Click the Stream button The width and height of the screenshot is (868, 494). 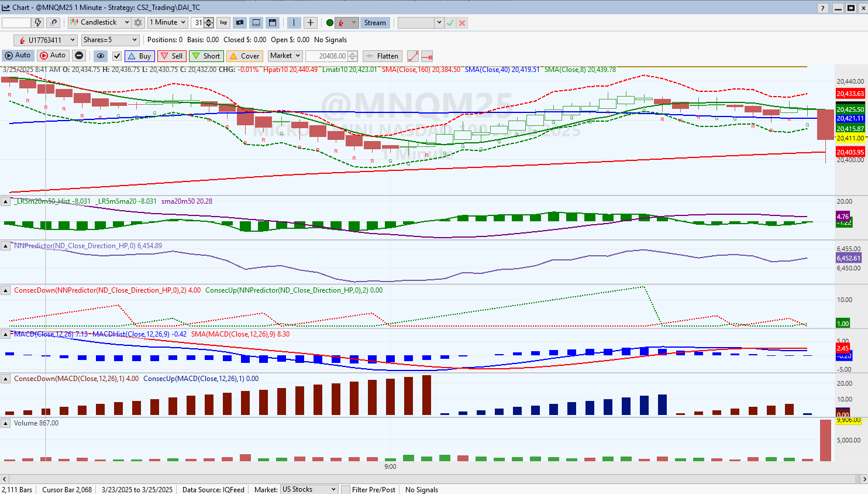(375, 23)
